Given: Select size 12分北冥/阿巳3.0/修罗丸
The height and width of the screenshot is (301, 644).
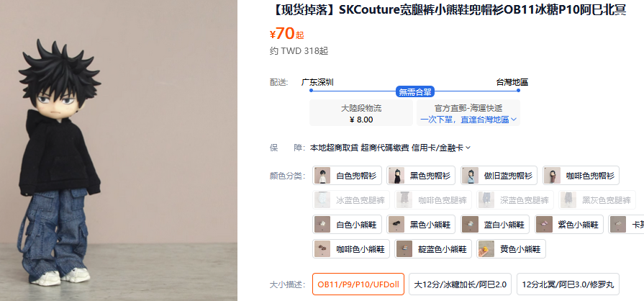Looking at the screenshot, I should point(568,284).
